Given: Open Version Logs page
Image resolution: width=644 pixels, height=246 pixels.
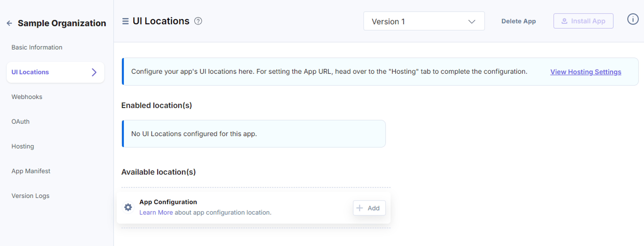Looking at the screenshot, I should point(30,196).
